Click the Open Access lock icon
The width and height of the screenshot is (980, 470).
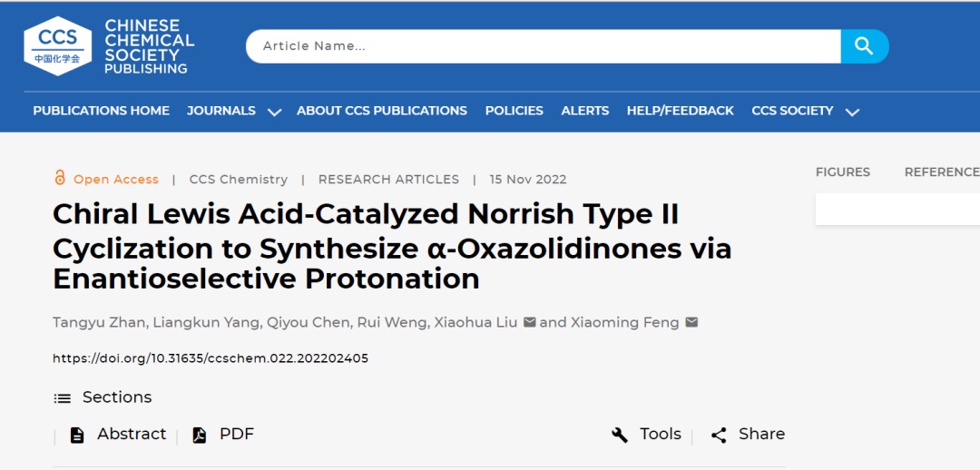(60, 178)
